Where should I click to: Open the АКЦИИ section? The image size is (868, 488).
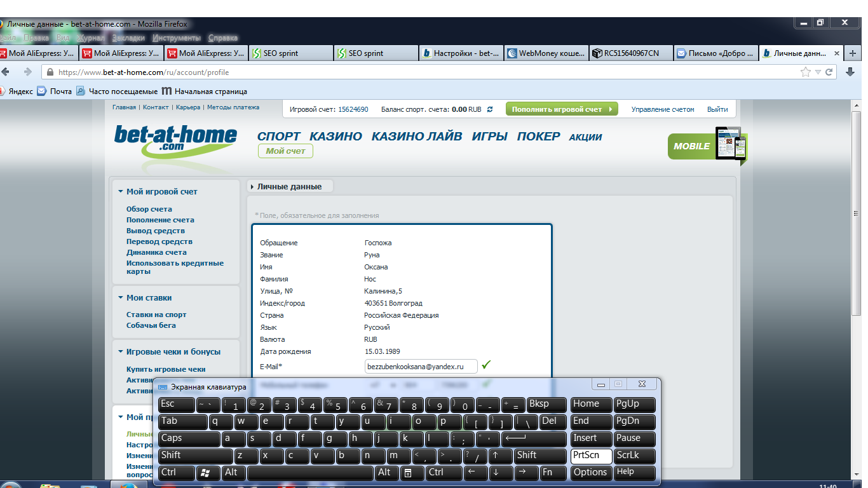pyautogui.click(x=585, y=137)
